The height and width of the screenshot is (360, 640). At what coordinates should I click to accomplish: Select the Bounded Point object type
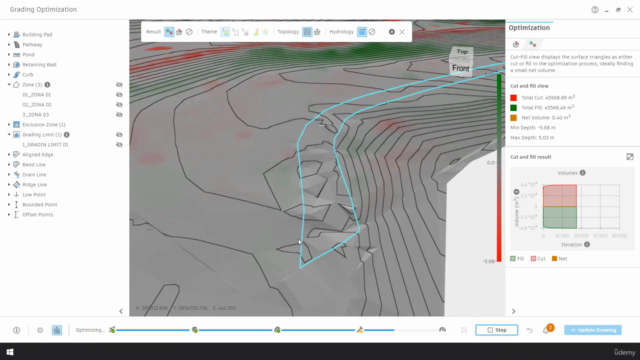coord(40,204)
